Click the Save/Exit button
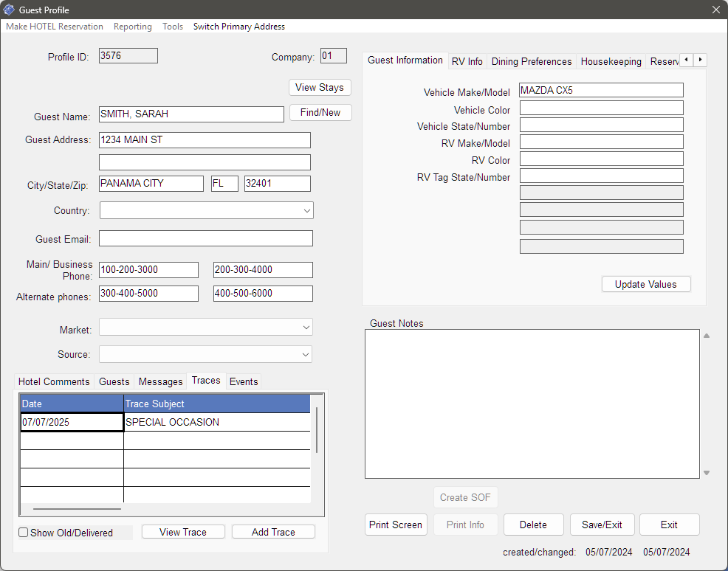 tap(602, 525)
